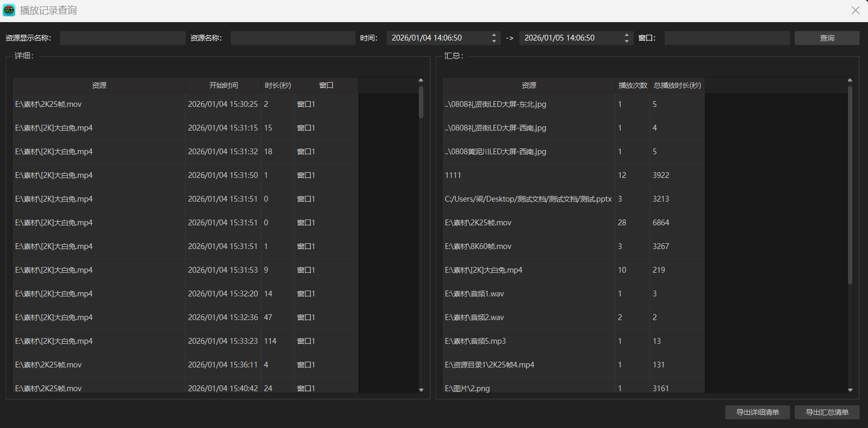Screen dimensions: 868x428
Task: Select the 测试.pptx summary row
Action: [x=528, y=199]
